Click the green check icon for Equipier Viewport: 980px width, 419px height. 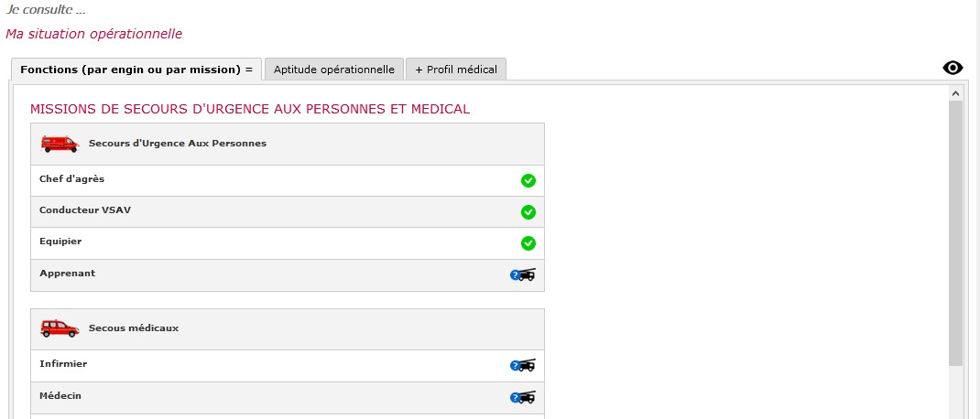(528, 243)
